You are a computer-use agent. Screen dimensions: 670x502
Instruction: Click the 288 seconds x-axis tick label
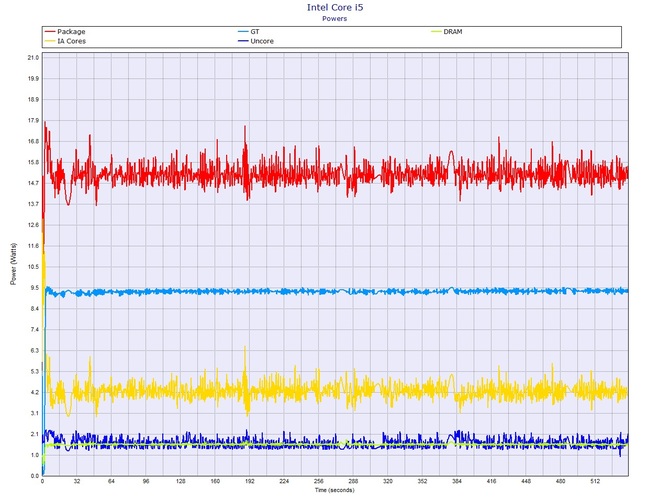[x=353, y=481]
